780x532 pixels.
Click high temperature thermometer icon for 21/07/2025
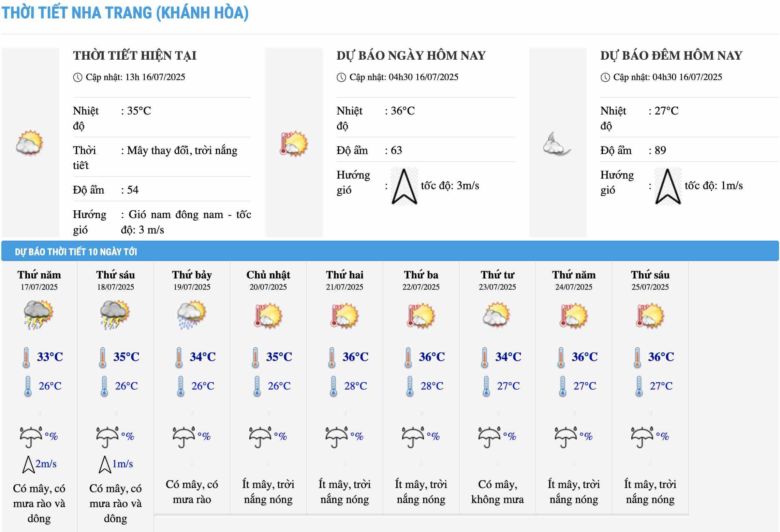(x=332, y=358)
